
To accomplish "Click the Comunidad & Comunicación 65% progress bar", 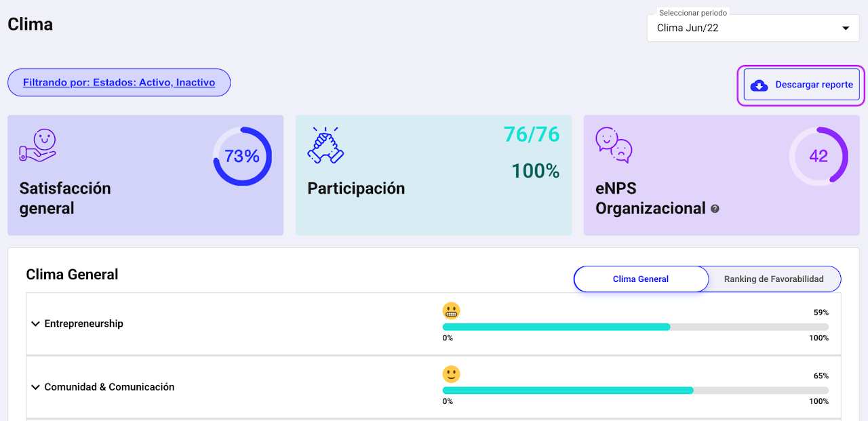I will [x=635, y=390].
